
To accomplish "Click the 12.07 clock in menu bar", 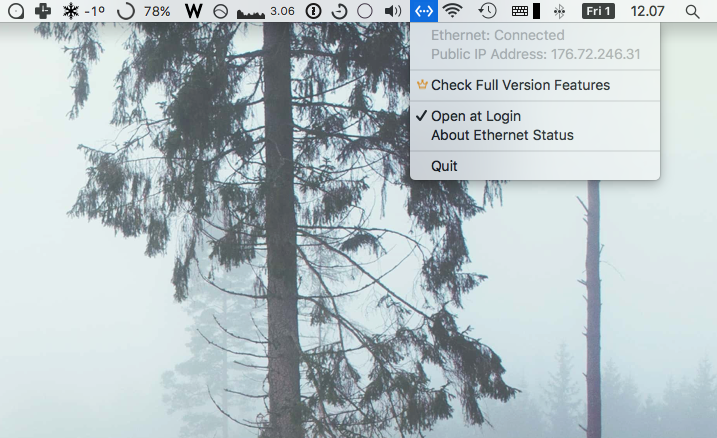I will (x=647, y=11).
